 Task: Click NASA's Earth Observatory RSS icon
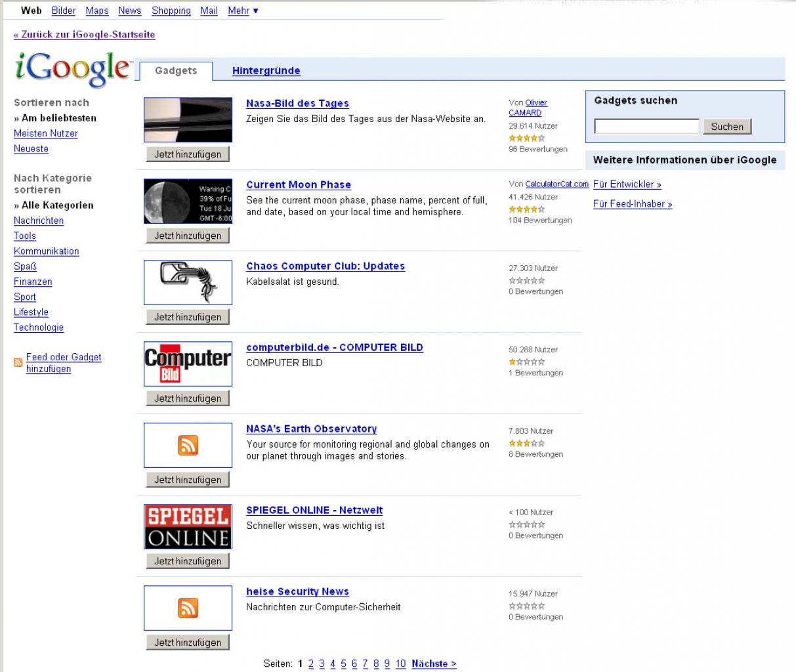point(188,446)
